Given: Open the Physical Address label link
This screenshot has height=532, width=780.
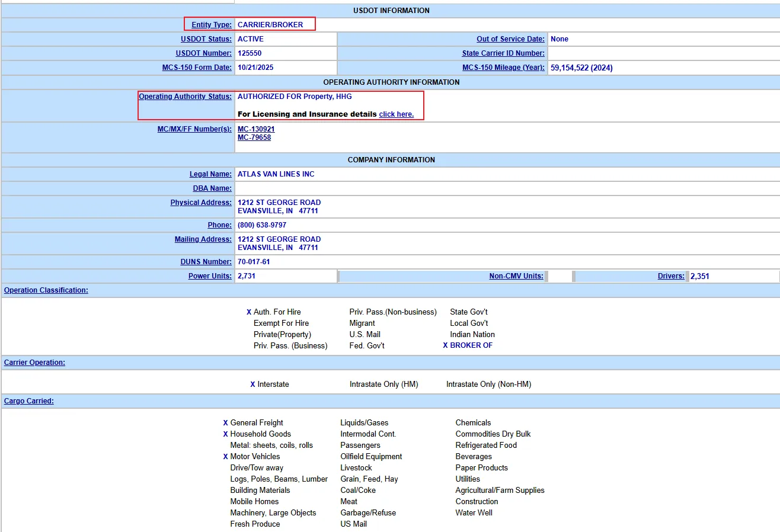Looking at the screenshot, I should 201,203.
